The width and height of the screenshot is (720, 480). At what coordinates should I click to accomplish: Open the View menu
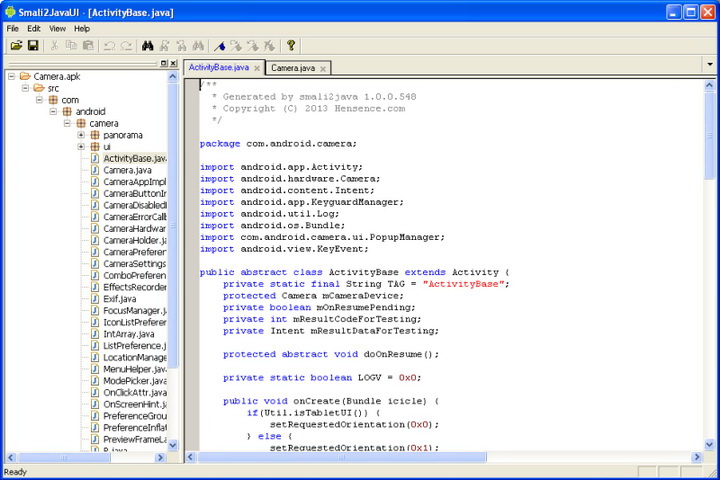point(58,28)
